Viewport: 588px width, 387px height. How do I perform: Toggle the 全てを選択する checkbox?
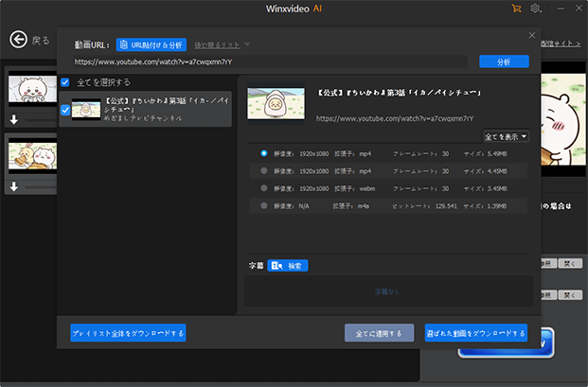pos(65,82)
